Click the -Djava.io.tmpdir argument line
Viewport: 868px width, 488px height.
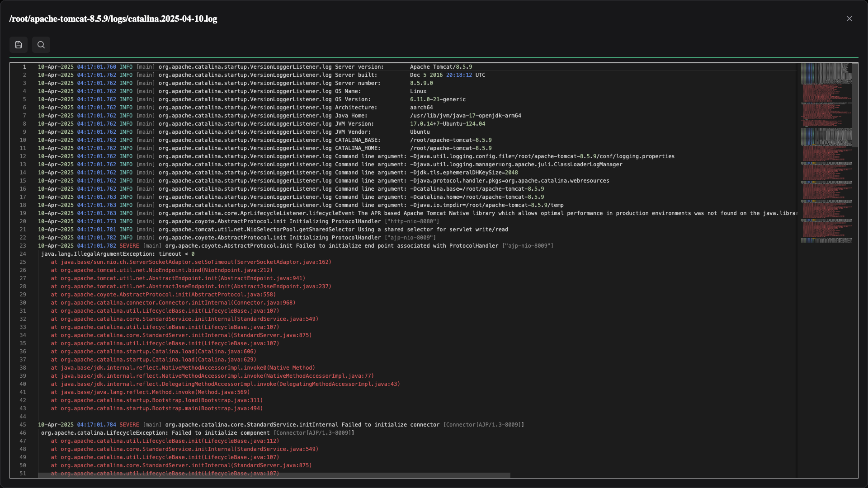(x=487, y=205)
